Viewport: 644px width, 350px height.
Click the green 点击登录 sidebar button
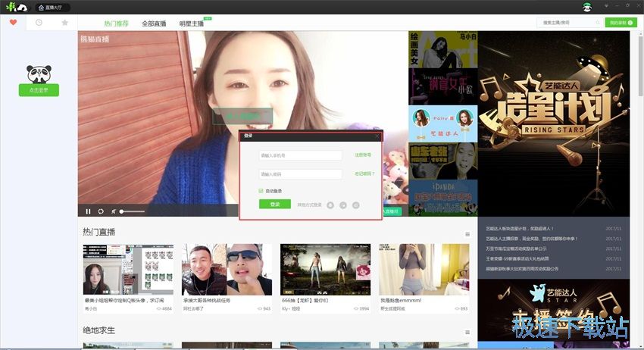[x=39, y=90]
